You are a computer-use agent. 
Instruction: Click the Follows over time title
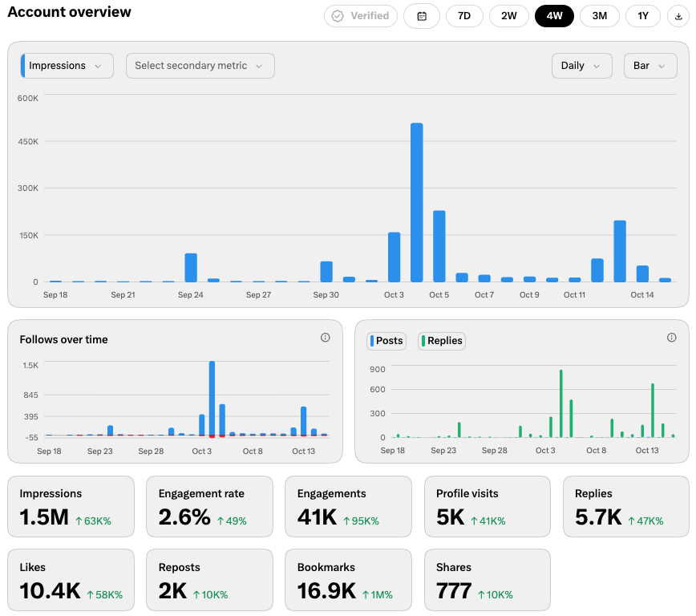(x=63, y=339)
